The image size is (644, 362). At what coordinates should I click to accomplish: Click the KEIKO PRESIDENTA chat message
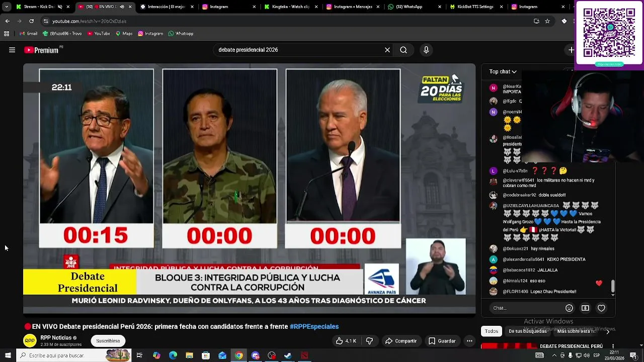(565, 259)
